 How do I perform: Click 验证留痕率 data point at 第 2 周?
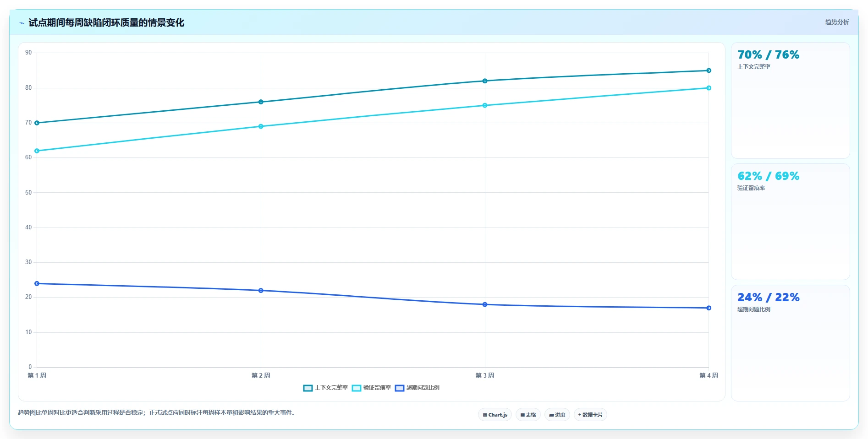pos(261,126)
